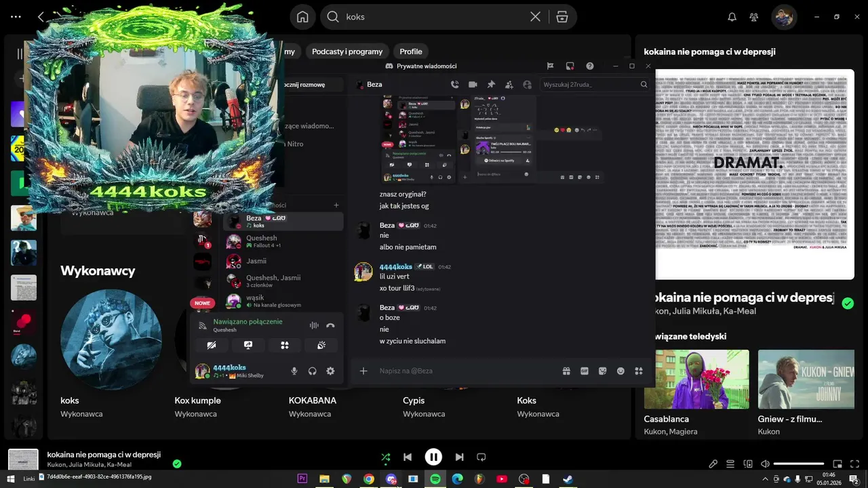868x488 pixels.
Task: Open the wąsik direct message
Action: click(283, 300)
